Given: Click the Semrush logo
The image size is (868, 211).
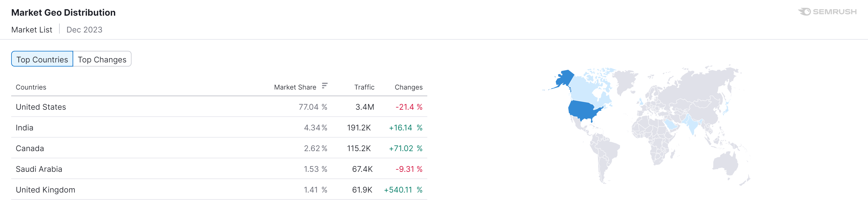Looking at the screenshot, I should click(827, 12).
